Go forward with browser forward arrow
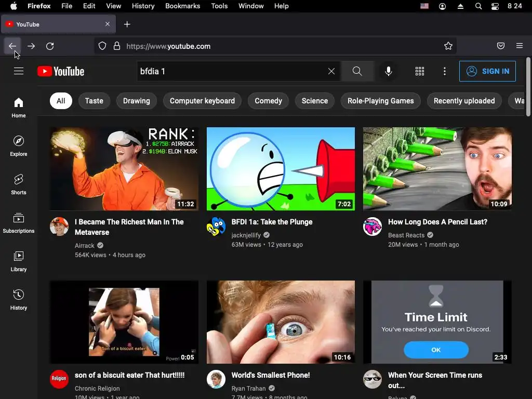The image size is (532, 399). [x=31, y=46]
